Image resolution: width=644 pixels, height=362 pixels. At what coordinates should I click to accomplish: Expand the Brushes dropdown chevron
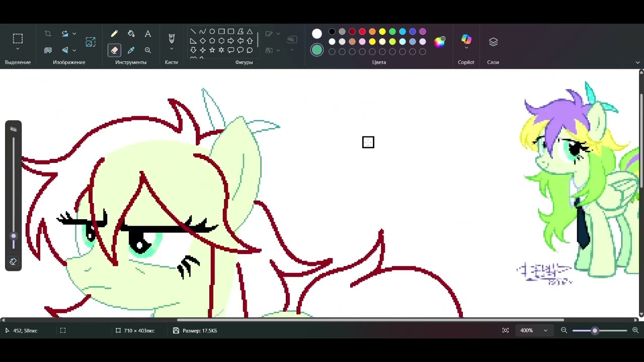tap(172, 49)
